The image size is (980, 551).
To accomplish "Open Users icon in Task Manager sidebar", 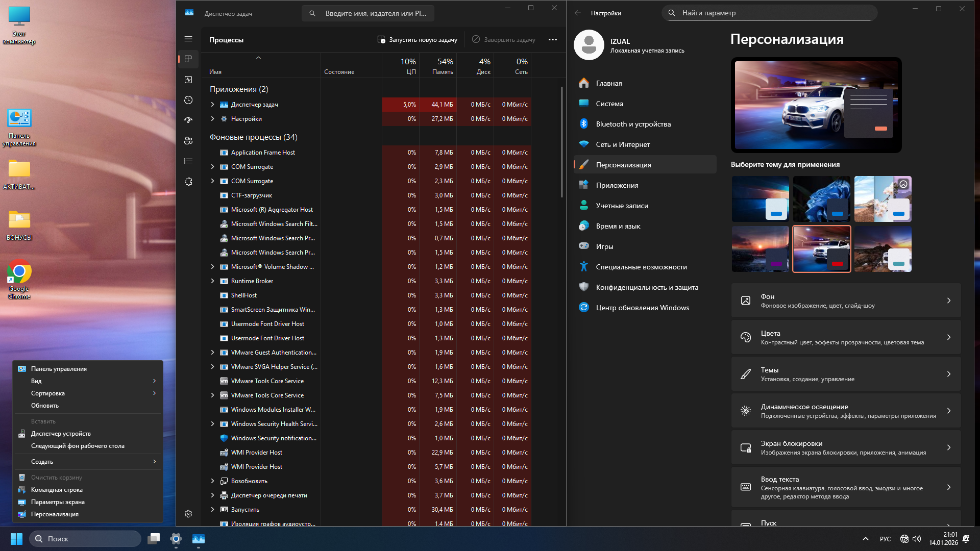I will (x=188, y=141).
